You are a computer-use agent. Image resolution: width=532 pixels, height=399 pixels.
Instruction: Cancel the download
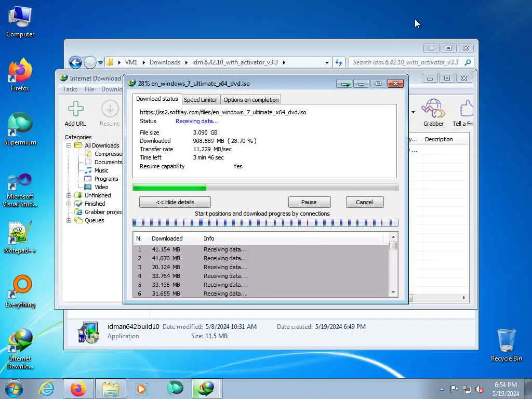(x=364, y=202)
